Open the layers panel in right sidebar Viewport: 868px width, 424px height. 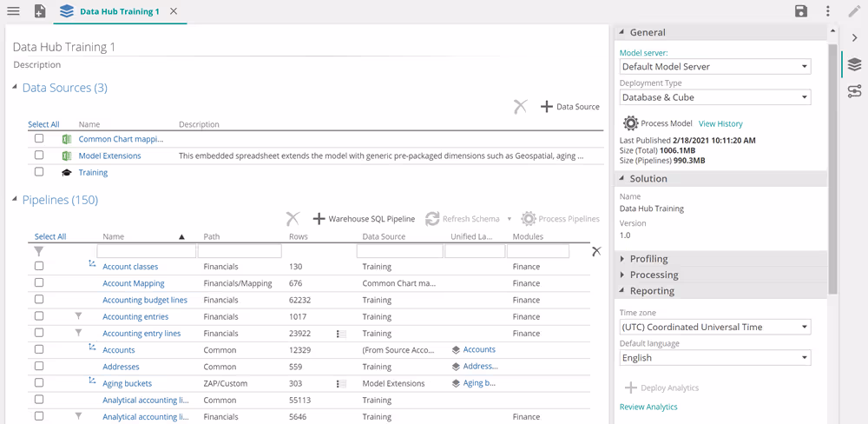(x=854, y=65)
